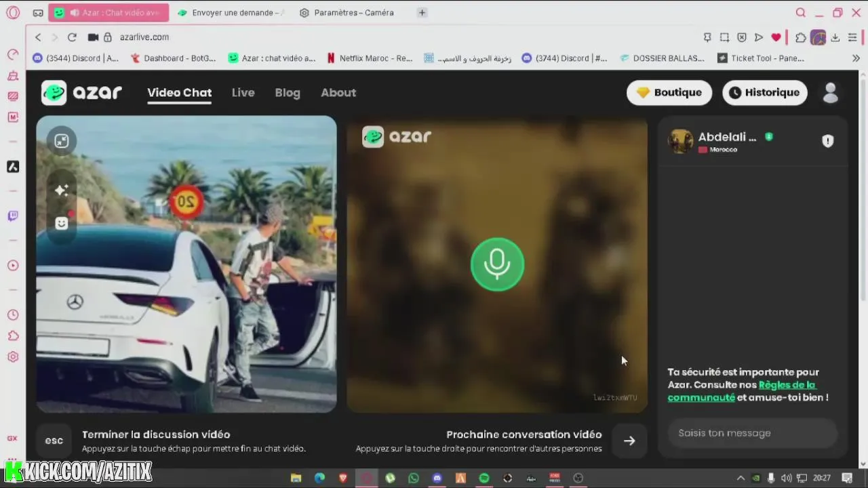Open the Dashboard - BotG bookmark
Viewport: 868px width, 488px height.
173,58
